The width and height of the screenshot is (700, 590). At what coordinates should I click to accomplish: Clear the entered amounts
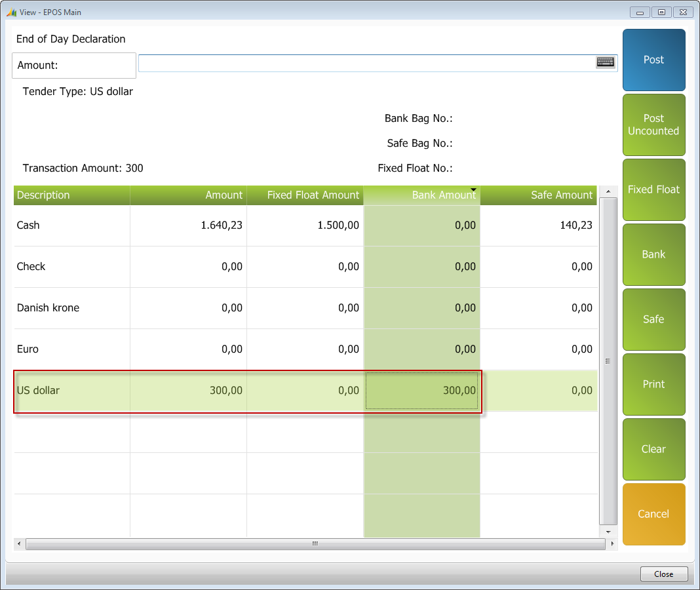point(653,449)
